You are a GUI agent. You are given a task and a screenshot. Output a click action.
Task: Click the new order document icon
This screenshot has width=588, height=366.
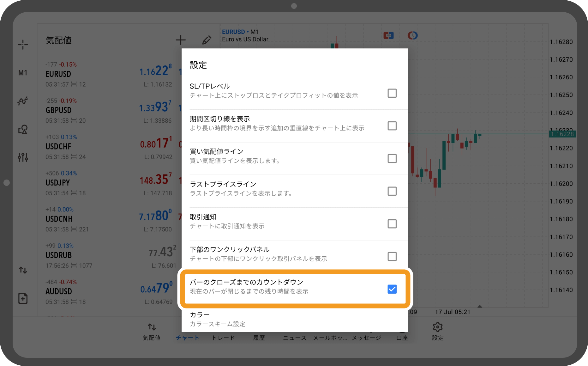23,298
